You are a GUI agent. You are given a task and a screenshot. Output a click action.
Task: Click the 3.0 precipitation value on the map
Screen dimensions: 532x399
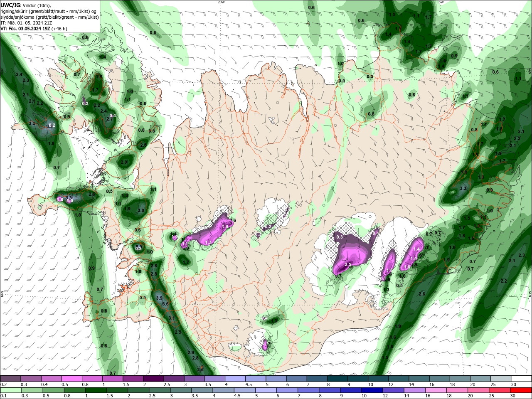(x=140, y=210)
